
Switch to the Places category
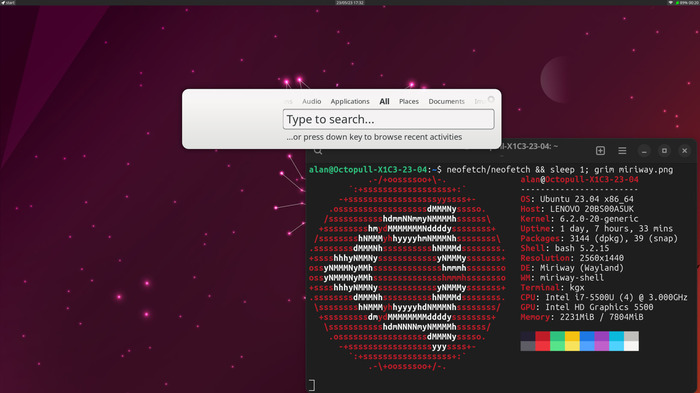point(408,101)
